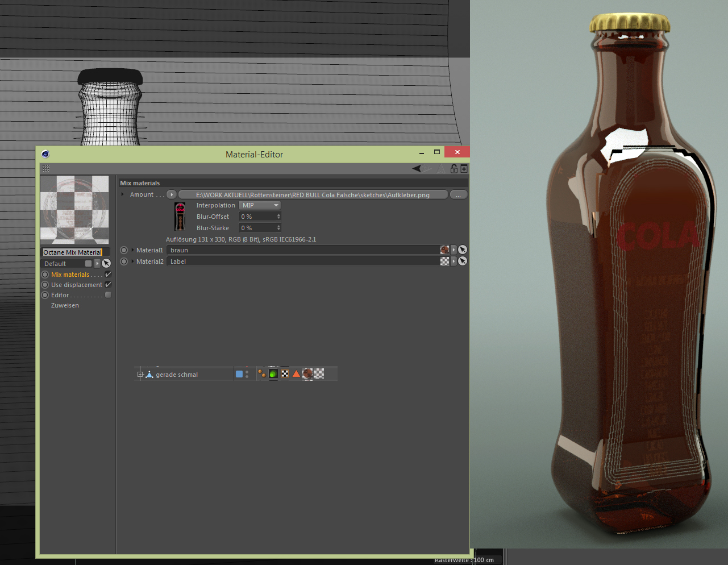Click the picker arrow icon for Material1 braun
728x565 pixels.
(x=463, y=250)
